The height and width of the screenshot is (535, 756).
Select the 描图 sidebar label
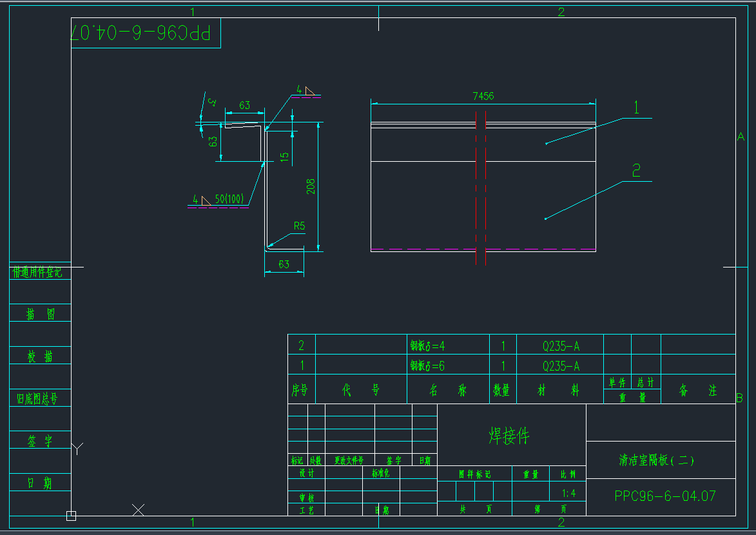(41, 315)
